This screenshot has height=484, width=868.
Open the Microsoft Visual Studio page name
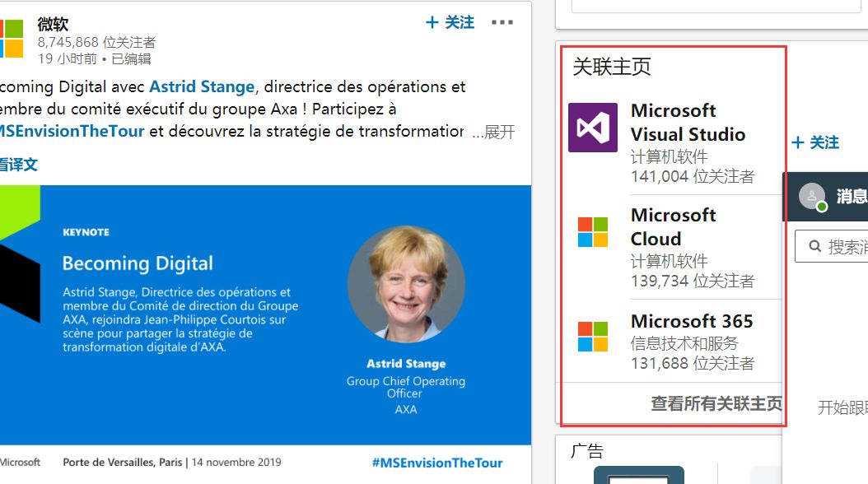(x=688, y=122)
